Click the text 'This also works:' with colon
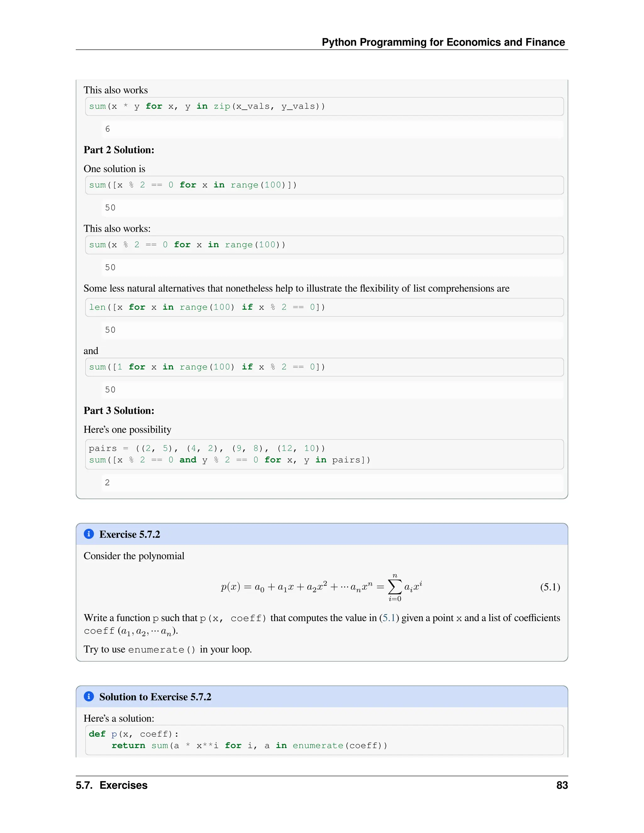This screenshot has width=644, height=833. tap(117, 229)
